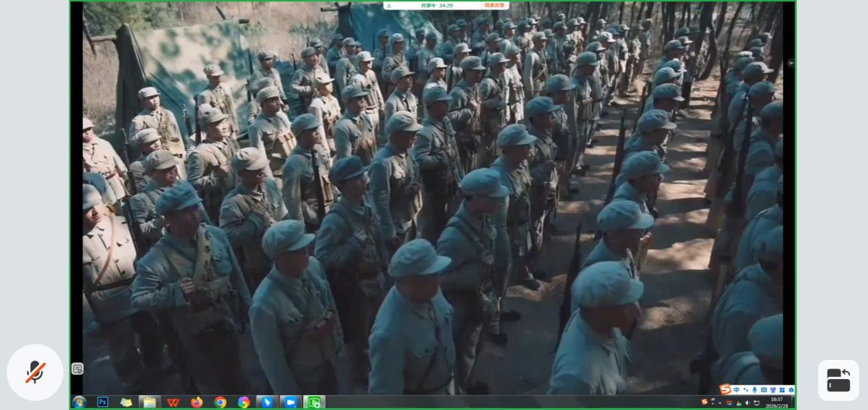Collapse the side panel arrow at right edge
This screenshot has height=410, width=868.
coord(791,63)
